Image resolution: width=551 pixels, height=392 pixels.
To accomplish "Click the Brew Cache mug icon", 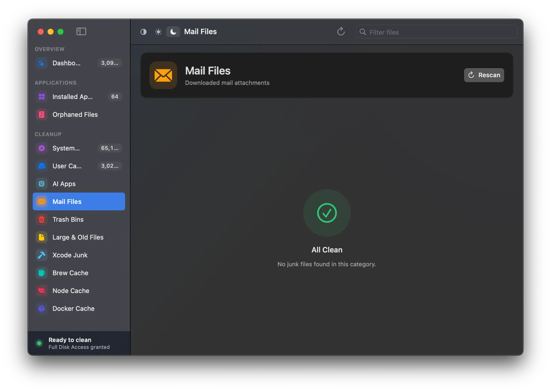I will [x=42, y=273].
